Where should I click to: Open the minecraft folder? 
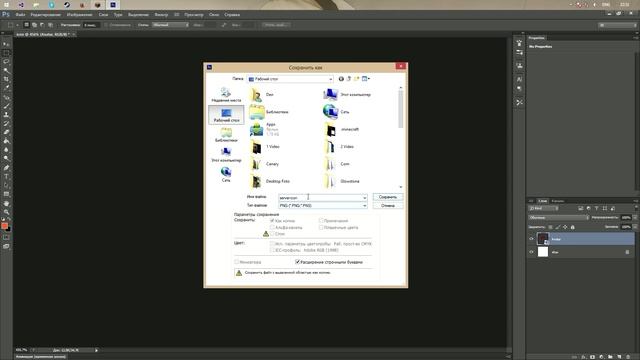point(342,129)
